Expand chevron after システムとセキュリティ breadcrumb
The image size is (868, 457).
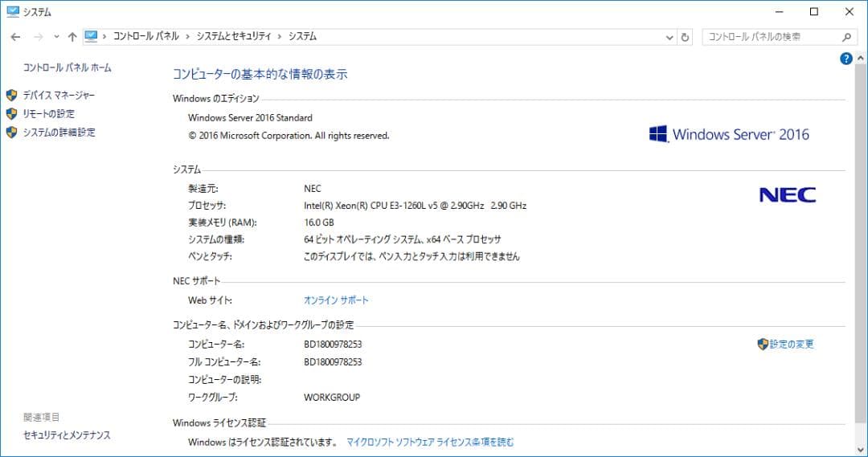pos(280,37)
